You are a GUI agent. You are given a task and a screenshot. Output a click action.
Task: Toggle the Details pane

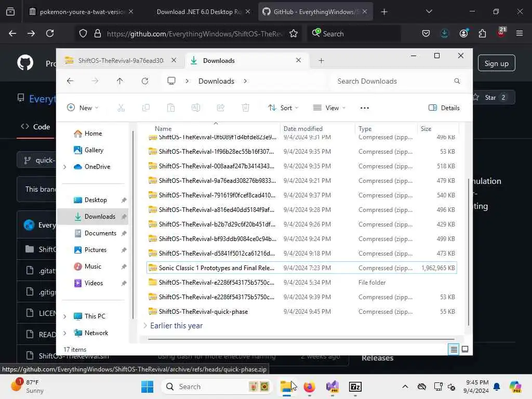[x=444, y=108]
